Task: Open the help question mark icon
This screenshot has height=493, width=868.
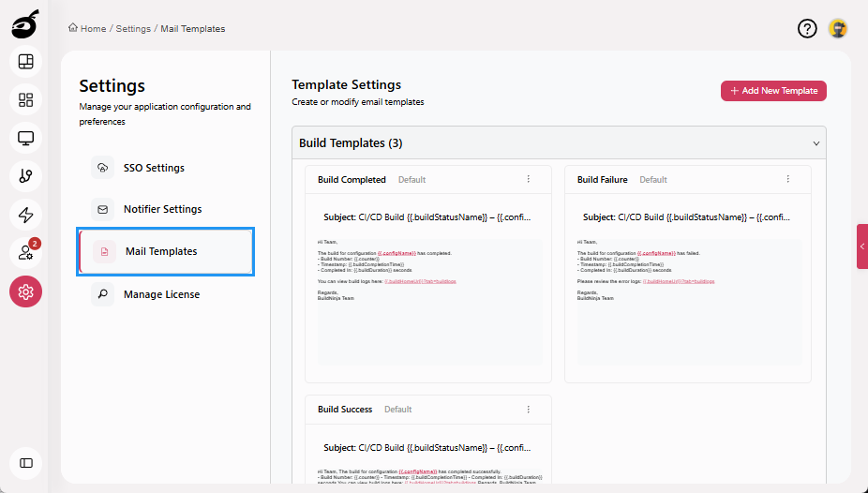Action: 807,29
